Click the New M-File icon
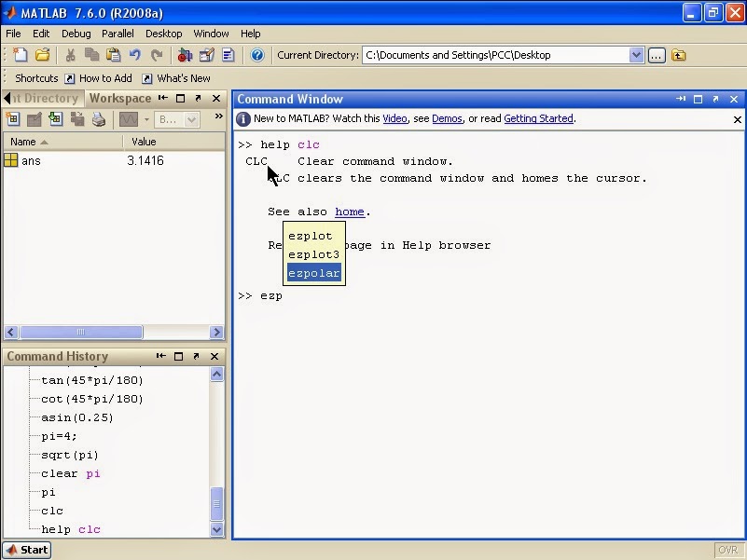 click(19, 56)
